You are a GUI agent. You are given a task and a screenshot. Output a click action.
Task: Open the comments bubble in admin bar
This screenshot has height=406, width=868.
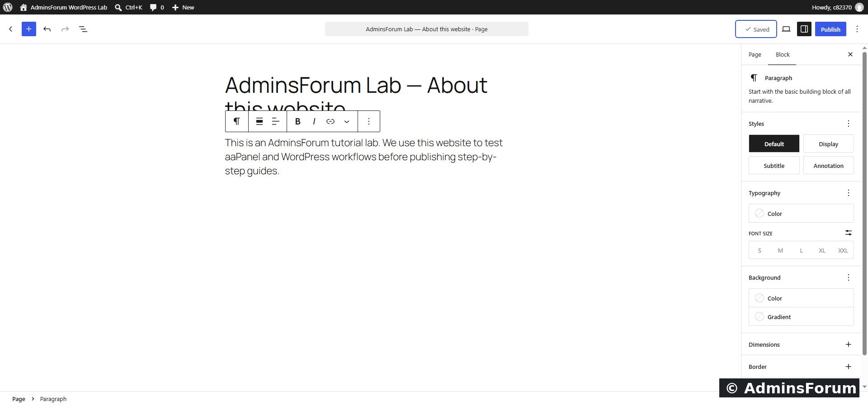157,7
